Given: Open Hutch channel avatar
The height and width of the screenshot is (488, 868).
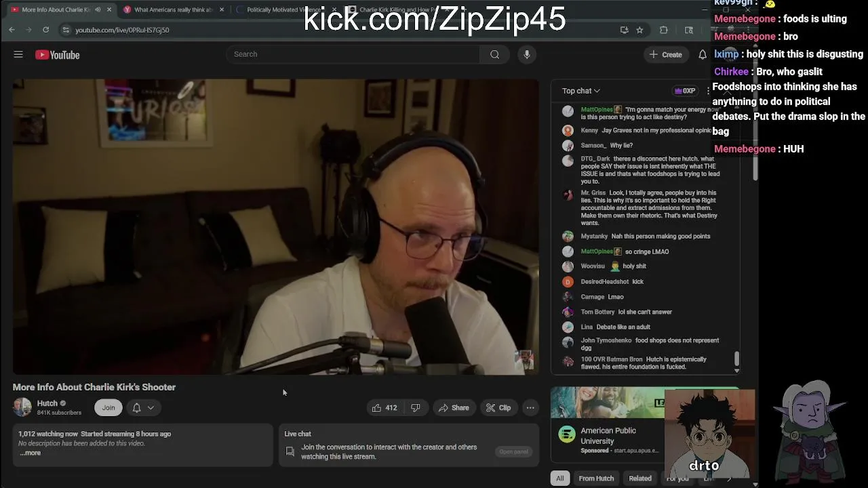Looking at the screenshot, I should pyautogui.click(x=22, y=407).
